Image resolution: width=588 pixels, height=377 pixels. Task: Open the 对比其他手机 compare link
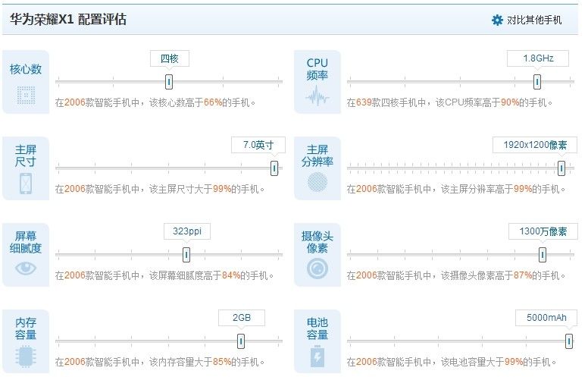(534, 20)
